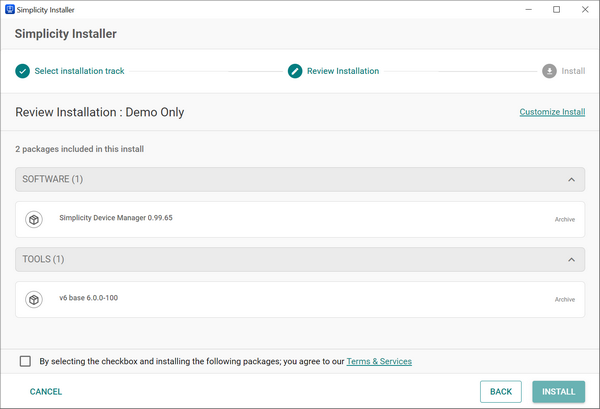Select the Install step label

[573, 71]
